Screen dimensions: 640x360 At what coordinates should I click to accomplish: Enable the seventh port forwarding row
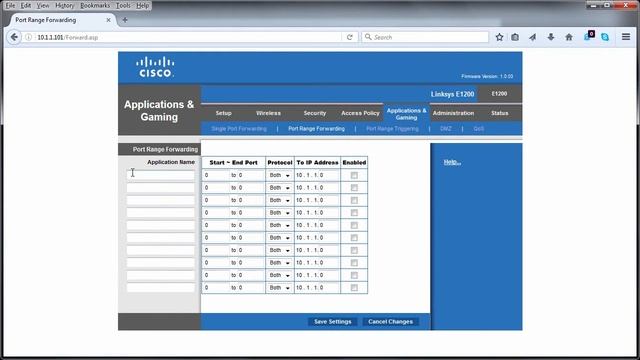pyautogui.click(x=354, y=250)
